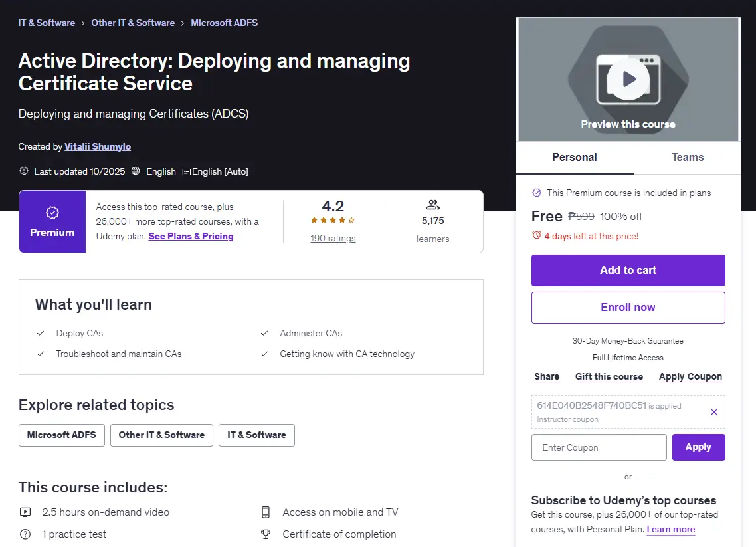The image size is (756, 547).
Task: Click checkmark beside Getting know with CA technology
Action: (x=264, y=354)
